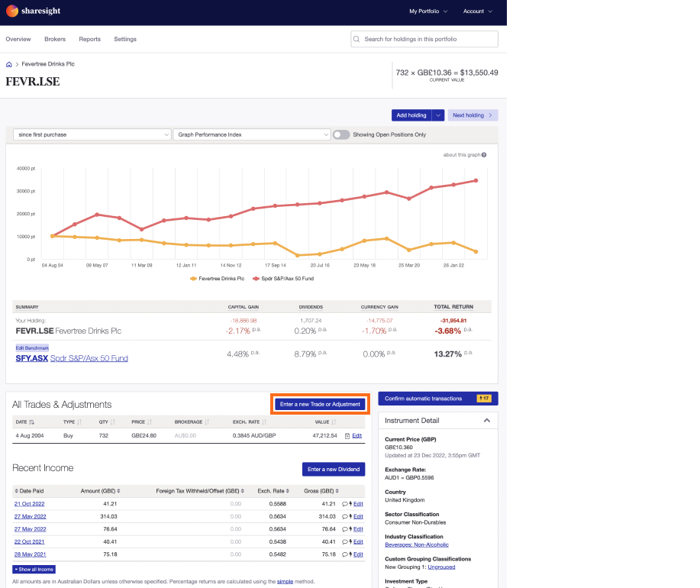This screenshot has width=700, height=588.
Task: Toggle Showing Open Positions Only switch
Action: (x=341, y=135)
